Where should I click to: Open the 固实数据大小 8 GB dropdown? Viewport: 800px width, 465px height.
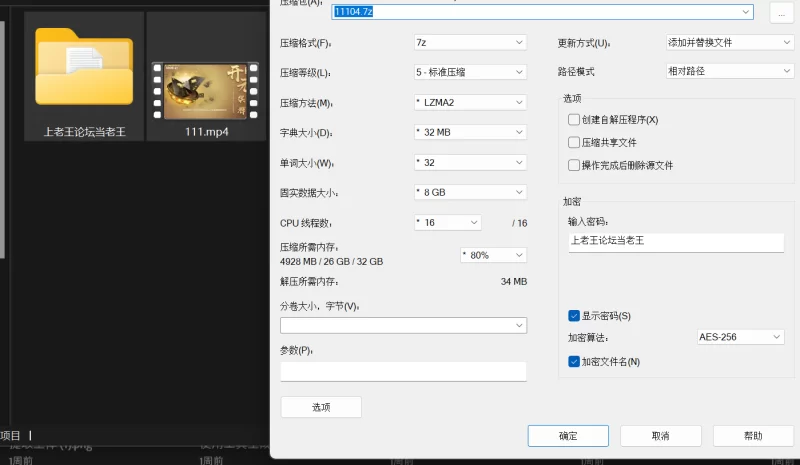pos(470,192)
